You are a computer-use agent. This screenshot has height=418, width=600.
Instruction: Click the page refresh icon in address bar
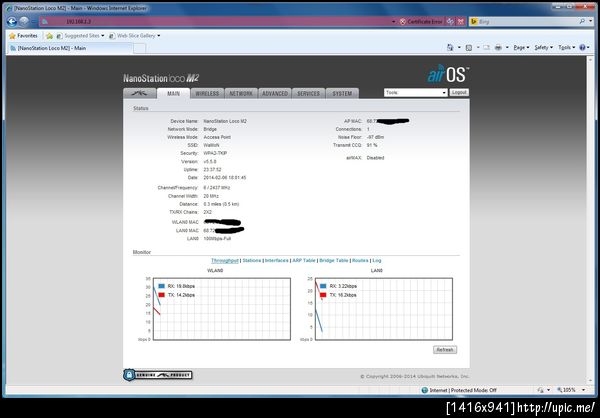tap(451, 22)
